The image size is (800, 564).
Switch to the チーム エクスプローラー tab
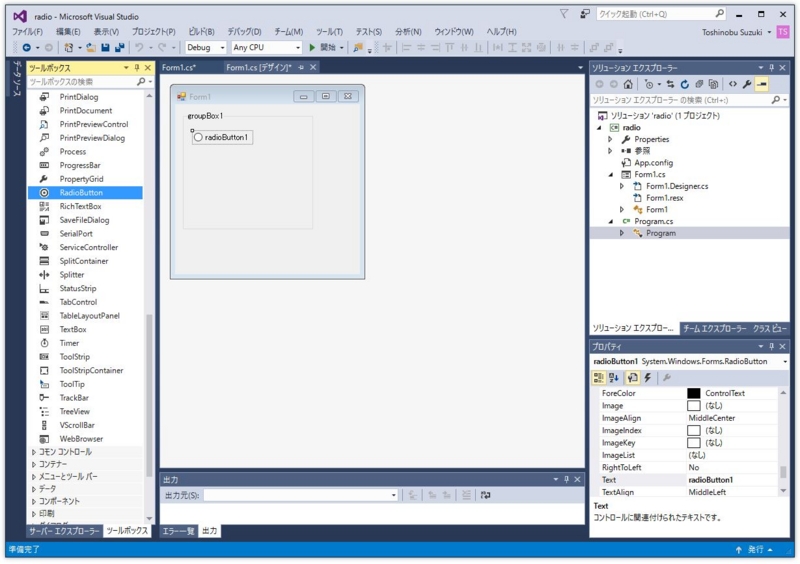714,328
